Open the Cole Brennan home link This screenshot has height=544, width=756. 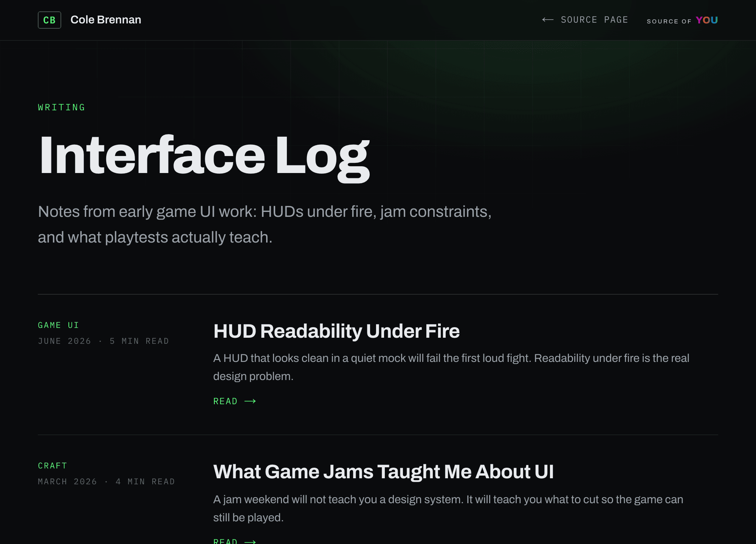click(x=106, y=20)
